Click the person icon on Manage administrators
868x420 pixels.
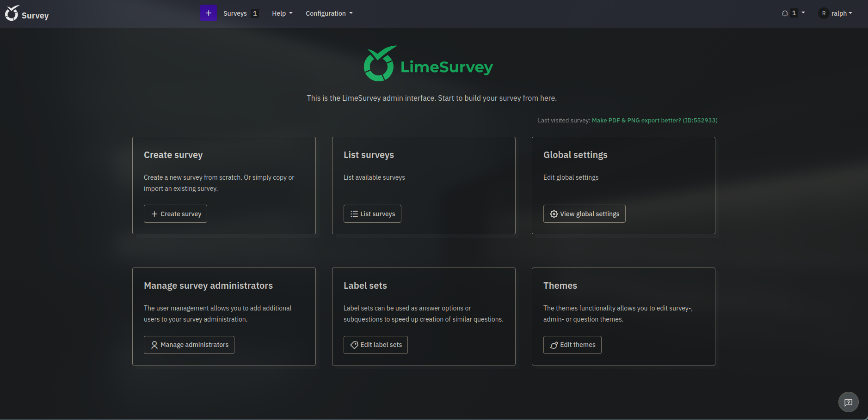[154, 345]
